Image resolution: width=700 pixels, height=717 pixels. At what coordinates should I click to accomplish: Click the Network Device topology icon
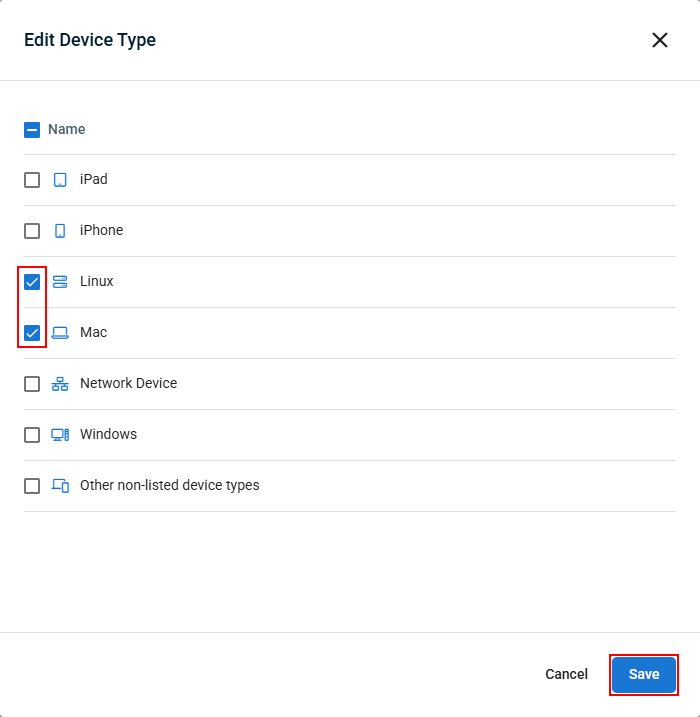[60, 384]
